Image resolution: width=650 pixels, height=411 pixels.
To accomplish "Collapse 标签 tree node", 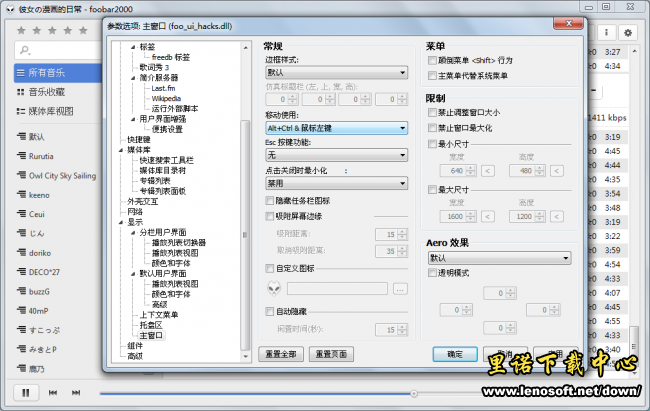I will pos(133,47).
